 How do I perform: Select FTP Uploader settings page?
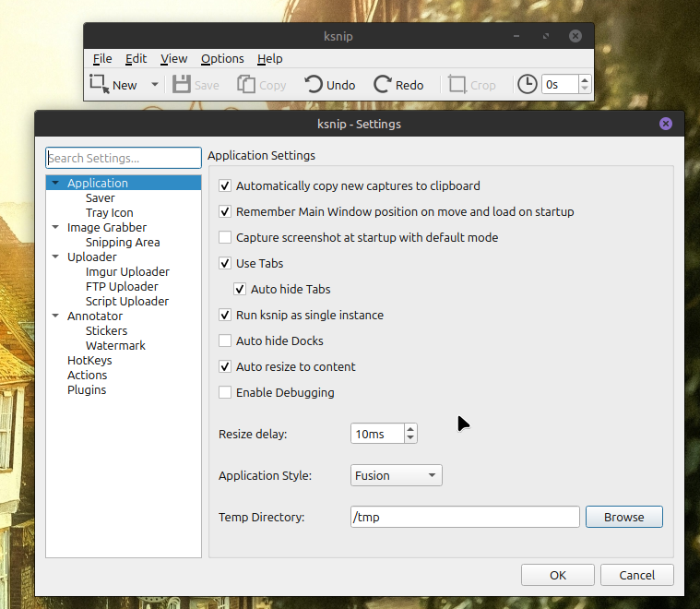pos(122,286)
